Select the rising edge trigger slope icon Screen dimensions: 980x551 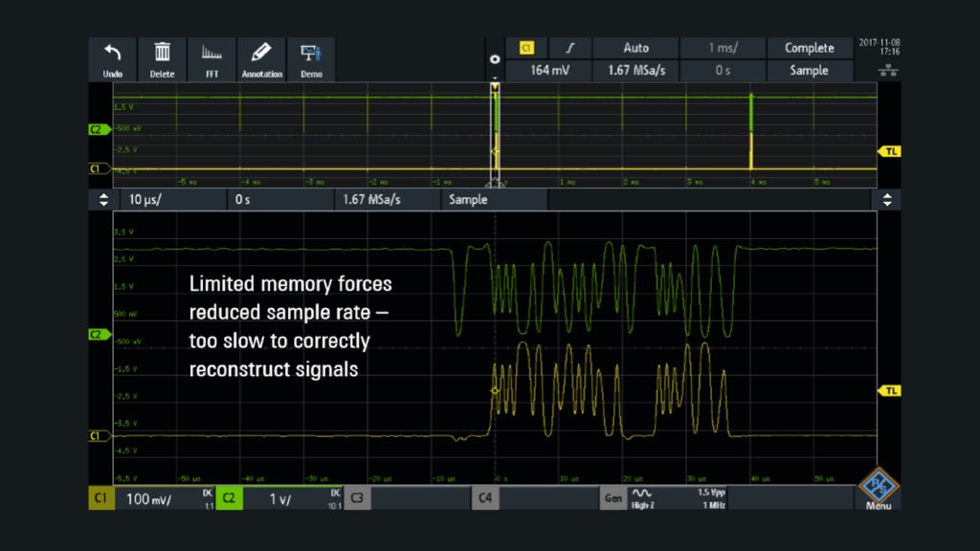click(x=571, y=48)
